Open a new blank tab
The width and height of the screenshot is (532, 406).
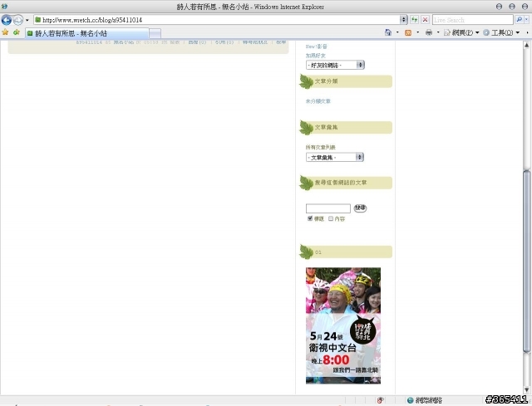(x=155, y=33)
